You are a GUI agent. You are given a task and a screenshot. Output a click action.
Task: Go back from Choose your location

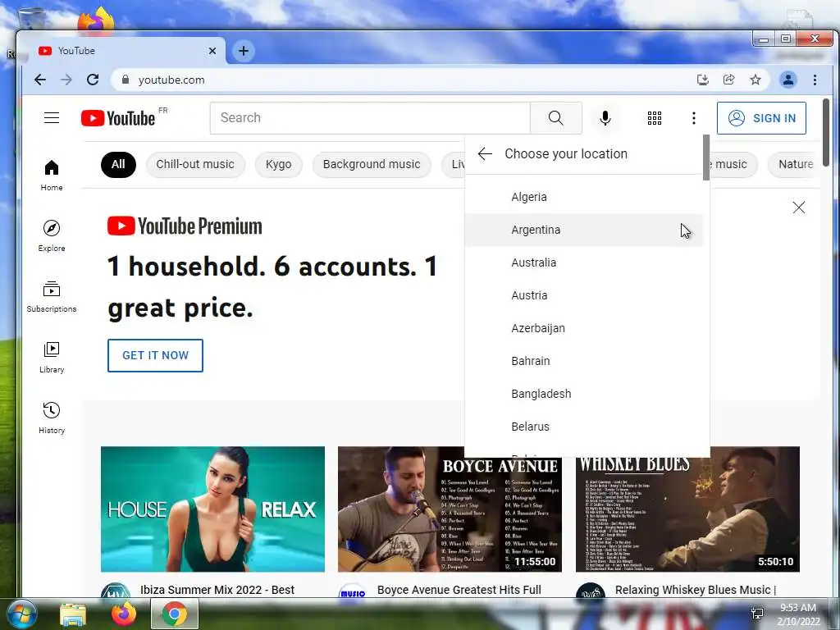[x=485, y=153]
